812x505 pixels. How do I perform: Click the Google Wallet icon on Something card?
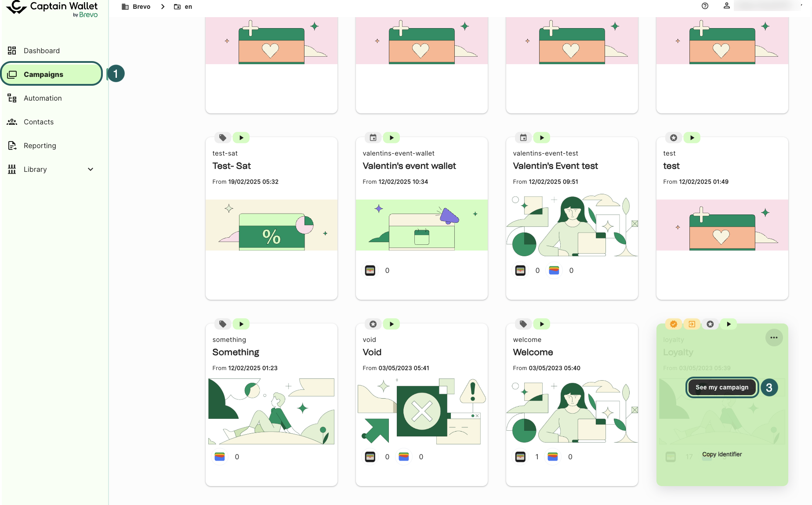[x=220, y=457]
